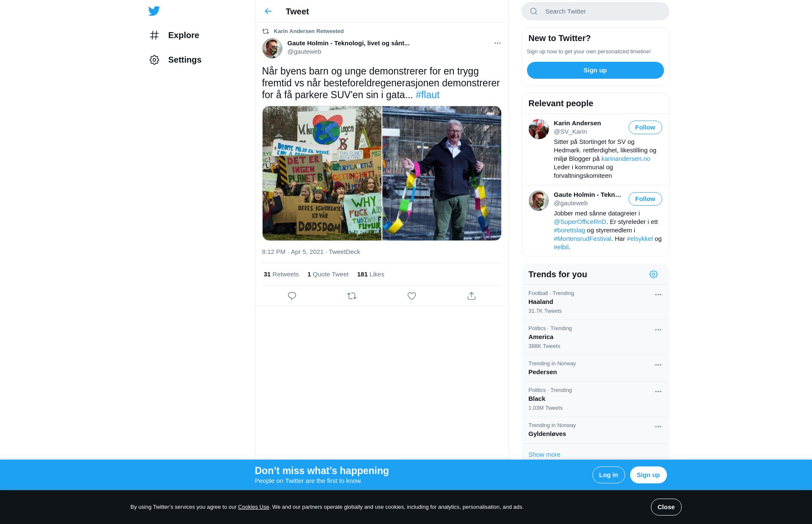This screenshot has width=812, height=524.
Task: Open more options for America trend
Action: coord(658,330)
